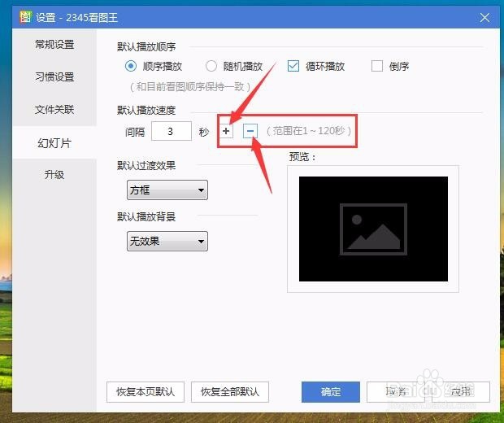Switch to 常规设置 tab

tap(54, 45)
